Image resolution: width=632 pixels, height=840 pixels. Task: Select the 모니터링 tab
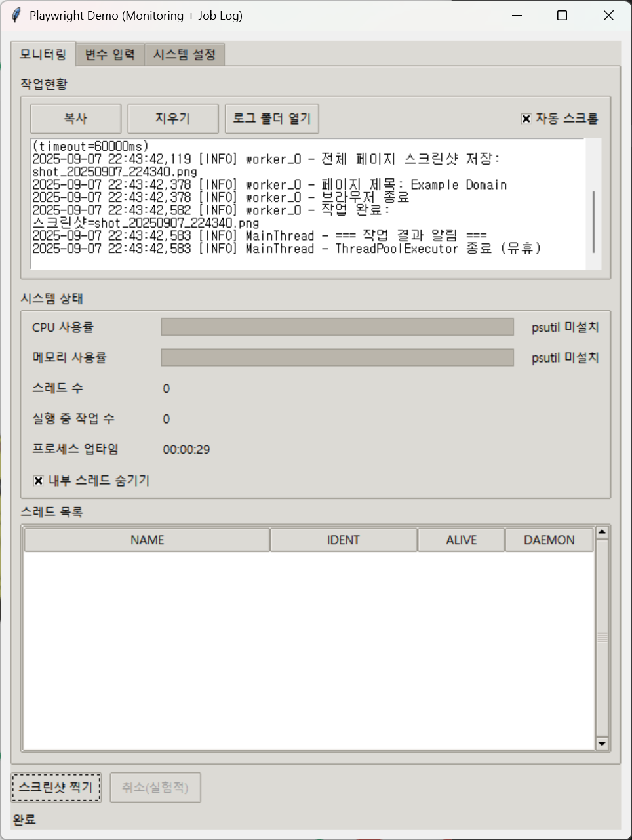43,54
